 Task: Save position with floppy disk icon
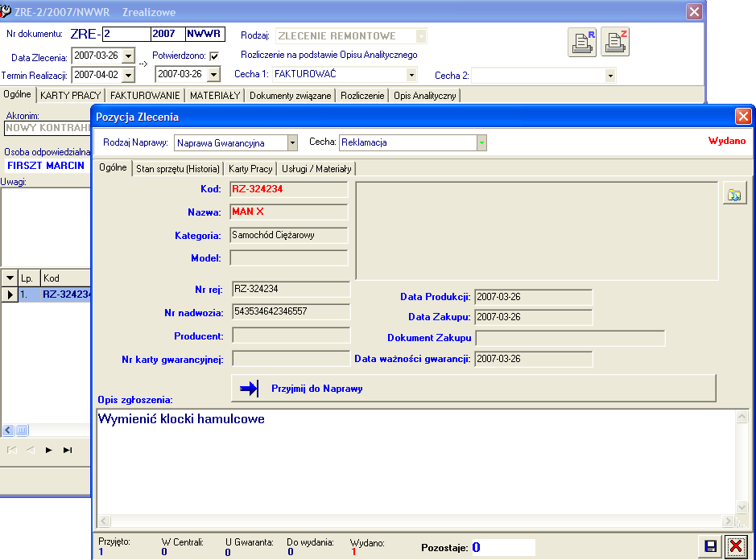coord(710,546)
